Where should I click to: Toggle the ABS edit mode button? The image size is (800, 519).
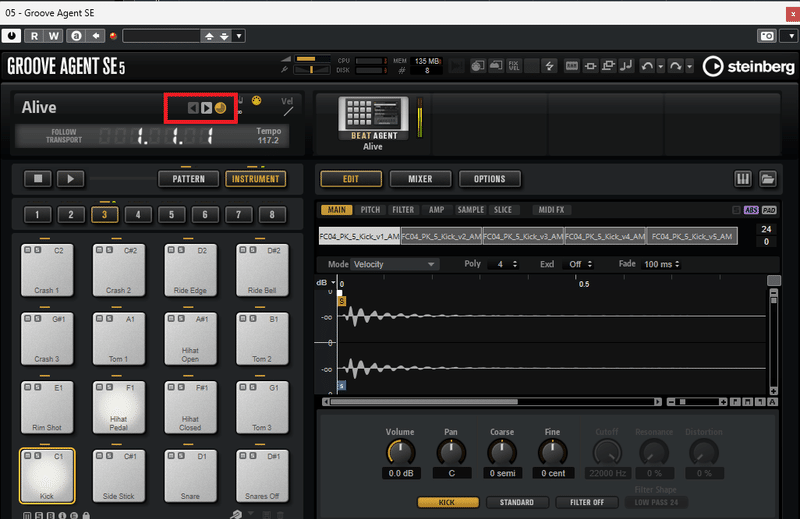tap(751, 210)
